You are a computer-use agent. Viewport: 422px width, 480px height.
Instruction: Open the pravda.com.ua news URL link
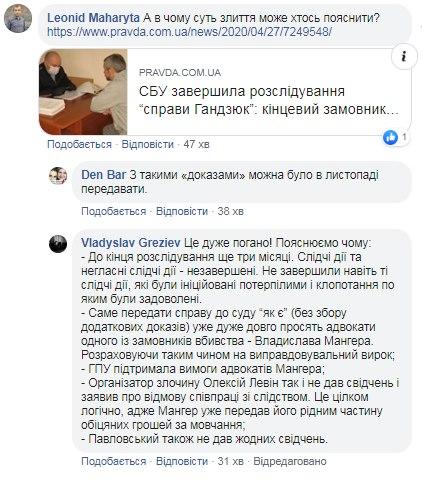pos(189,32)
